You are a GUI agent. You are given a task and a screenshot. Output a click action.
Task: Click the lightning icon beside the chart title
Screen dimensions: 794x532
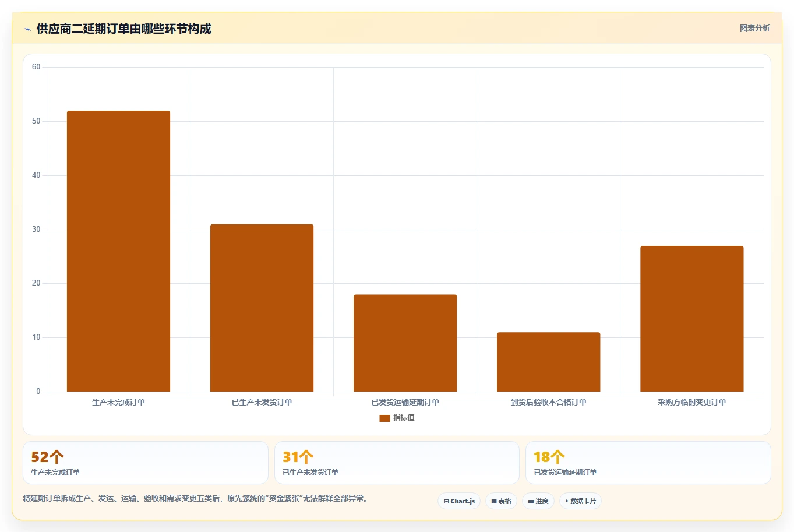[27, 29]
